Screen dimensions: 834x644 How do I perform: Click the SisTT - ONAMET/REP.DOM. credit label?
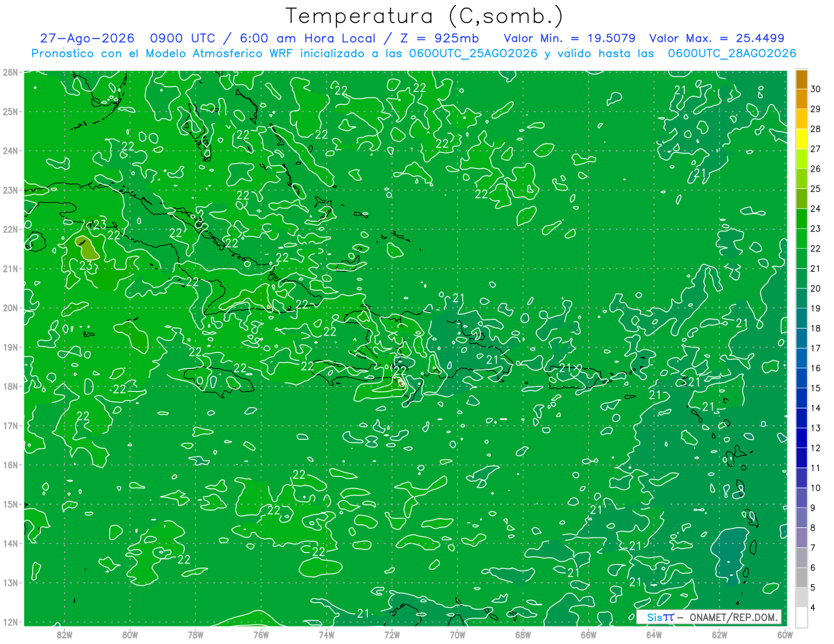[x=709, y=617]
